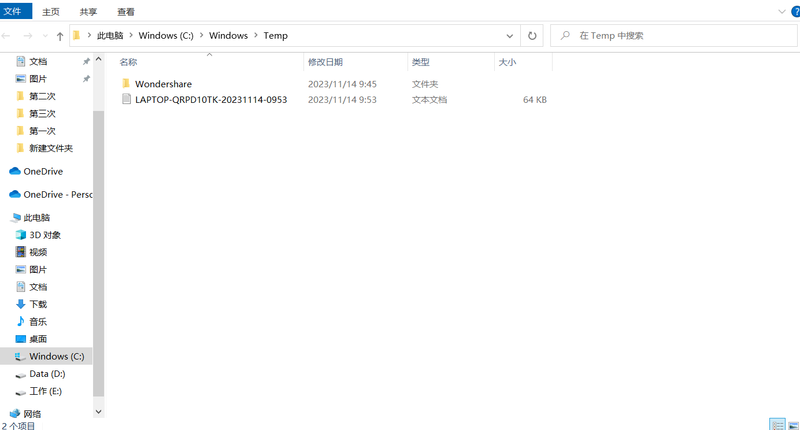Open 下载 folder in the sidebar
This screenshot has width=800, height=430.
[38, 304]
